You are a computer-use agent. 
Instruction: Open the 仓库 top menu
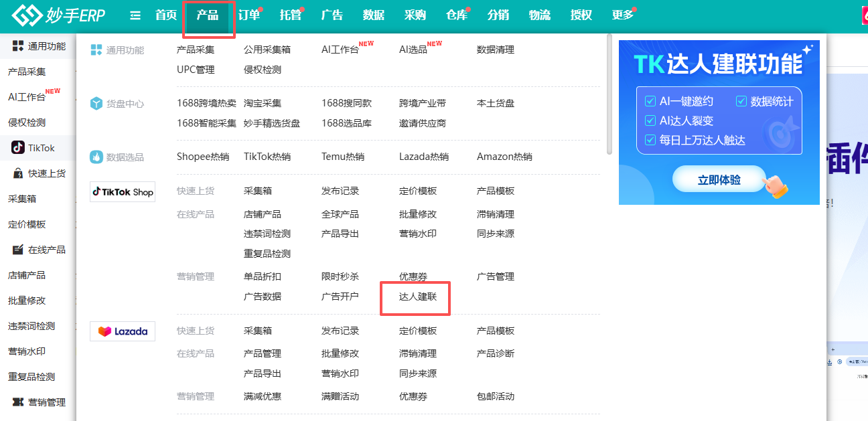[x=457, y=15]
